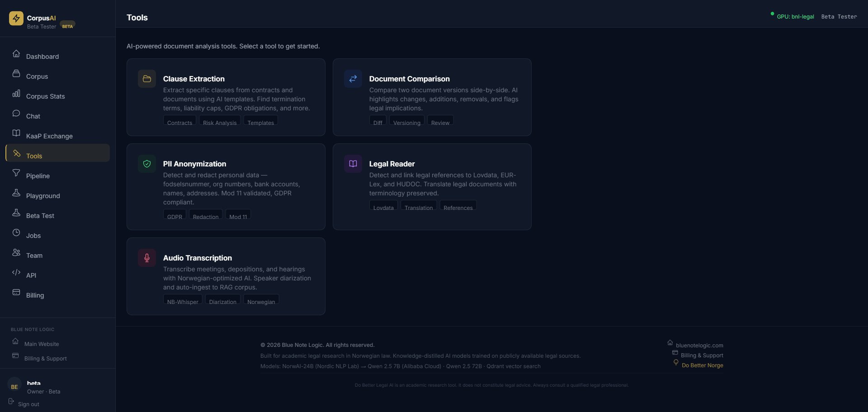Select the Corpus sidebar icon
The height and width of the screenshot is (412, 868).
[16, 73]
